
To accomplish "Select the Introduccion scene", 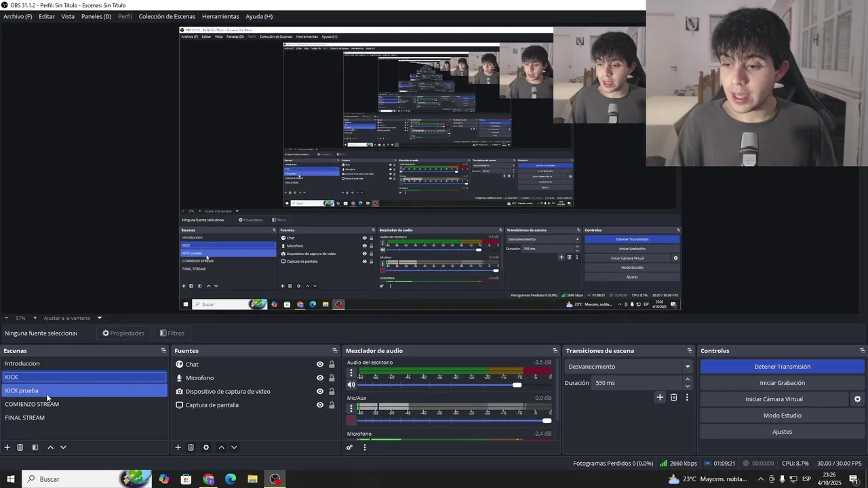I will pos(85,363).
